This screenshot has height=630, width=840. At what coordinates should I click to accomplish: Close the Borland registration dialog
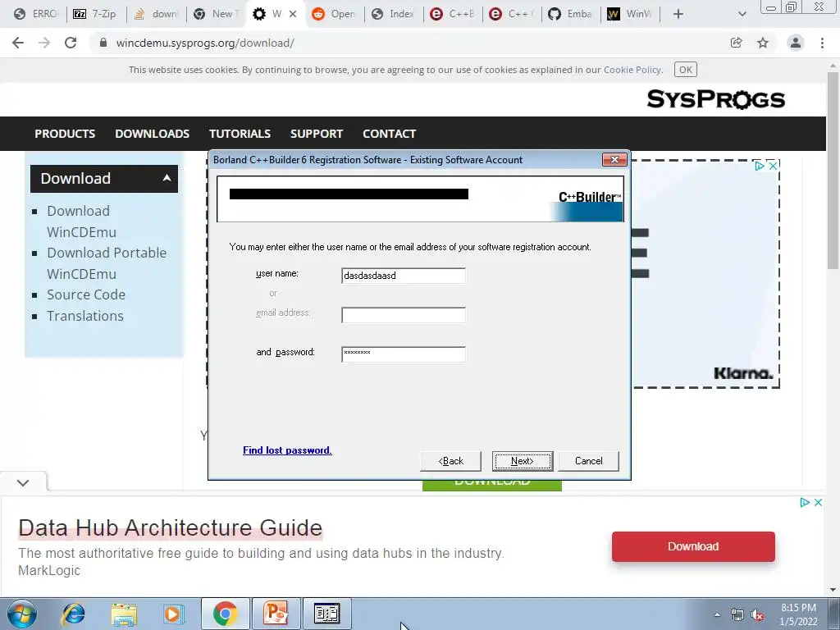[614, 160]
